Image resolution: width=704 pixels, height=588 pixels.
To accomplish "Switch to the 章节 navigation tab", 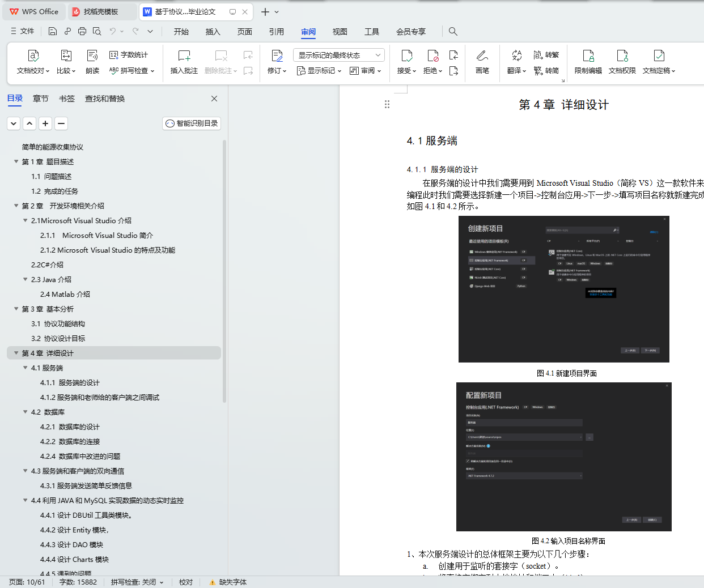I will [41, 99].
